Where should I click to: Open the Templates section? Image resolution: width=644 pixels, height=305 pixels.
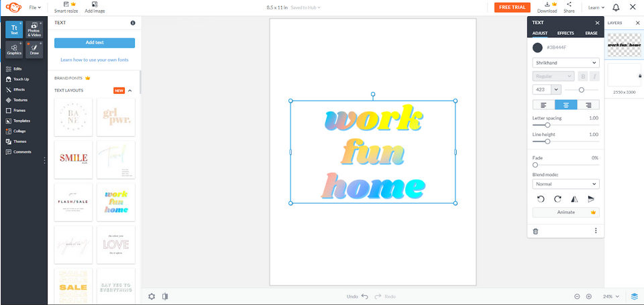[18, 121]
